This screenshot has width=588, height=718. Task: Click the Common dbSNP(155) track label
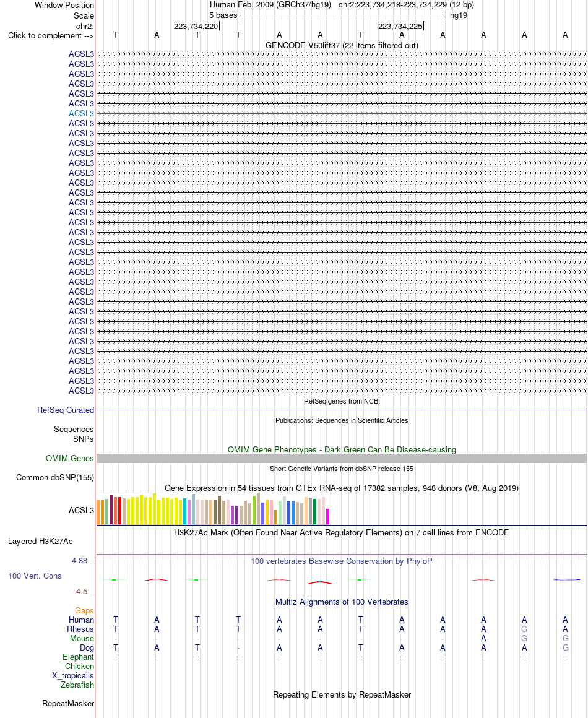(x=55, y=478)
